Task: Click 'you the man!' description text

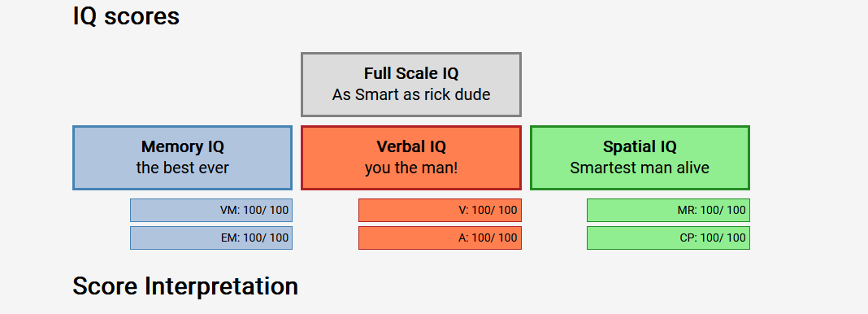Action: click(x=411, y=168)
